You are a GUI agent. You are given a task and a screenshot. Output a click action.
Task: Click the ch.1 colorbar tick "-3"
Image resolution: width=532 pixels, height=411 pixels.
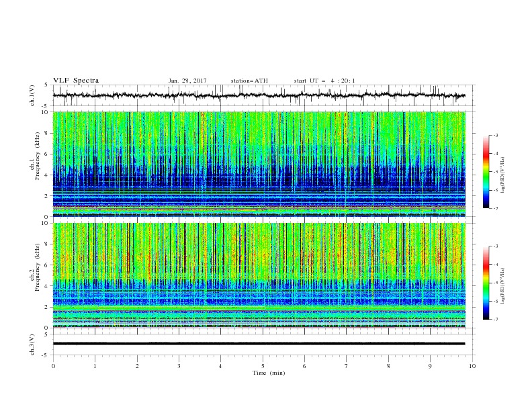coord(495,135)
